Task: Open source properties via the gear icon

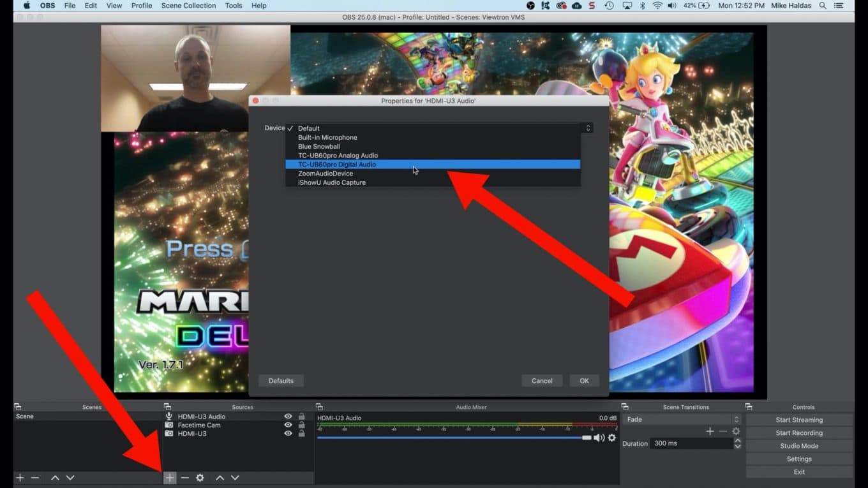Action: [200, 477]
